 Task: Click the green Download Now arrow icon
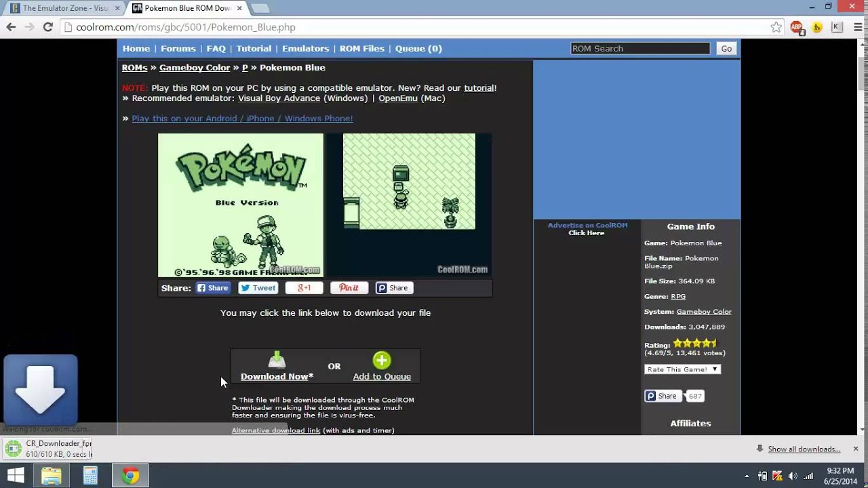tap(277, 360)
